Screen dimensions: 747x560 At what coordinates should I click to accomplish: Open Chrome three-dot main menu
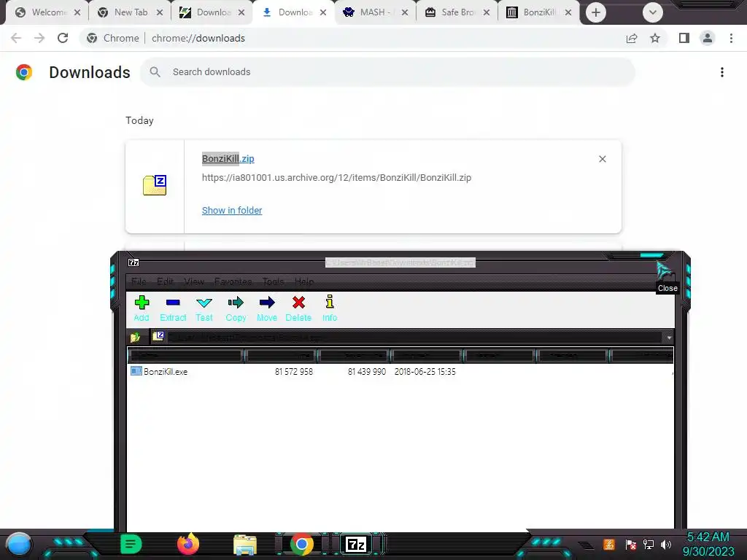point(731,38)
